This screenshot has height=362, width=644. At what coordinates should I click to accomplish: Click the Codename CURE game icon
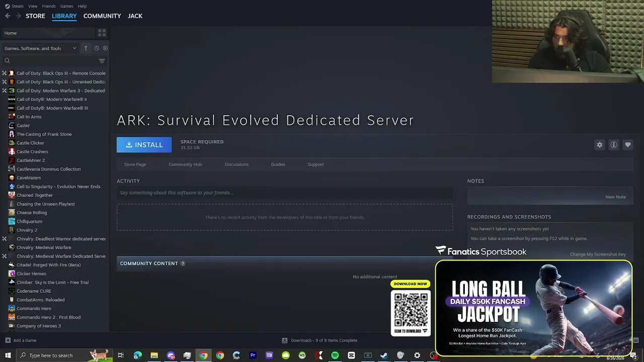12,291
